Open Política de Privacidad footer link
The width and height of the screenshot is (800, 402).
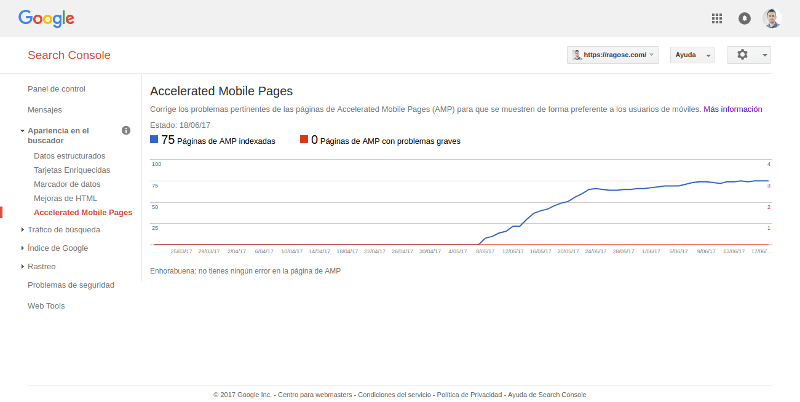[469, 394]
